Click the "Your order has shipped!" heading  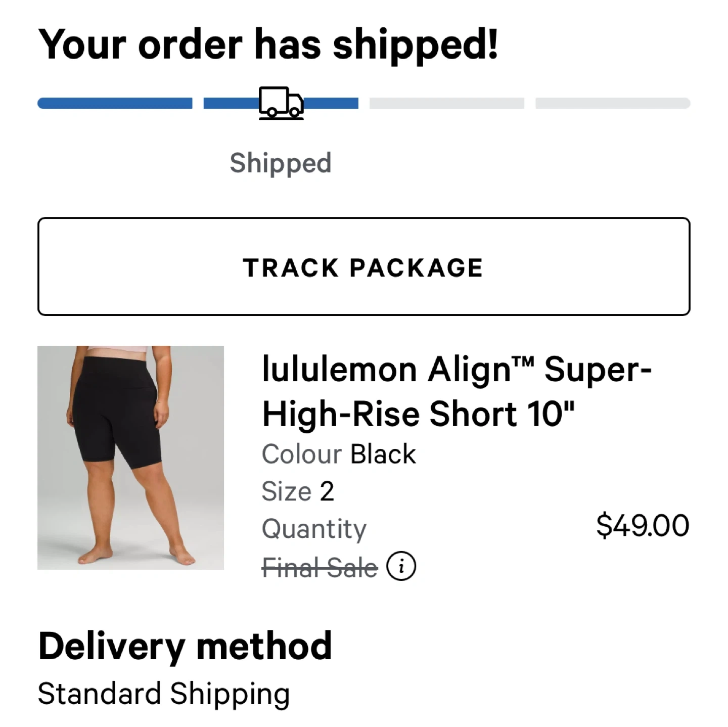[x=268, y=44]
